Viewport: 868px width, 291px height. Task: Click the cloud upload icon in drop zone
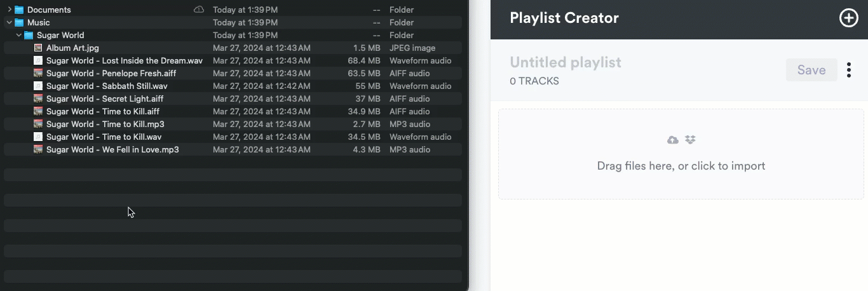[x=673, y=140]
